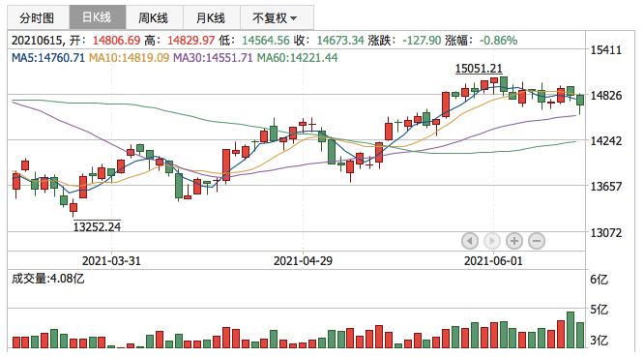Click the 2021-04-29 date label
644x357 pixels.
coord(303,261)
